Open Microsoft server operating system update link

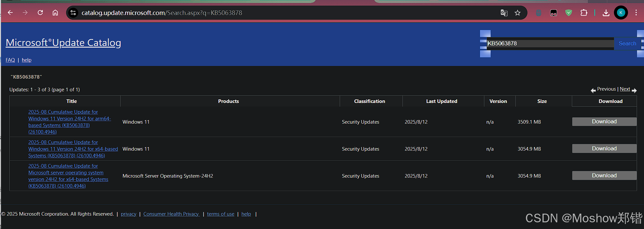tap(68, 176)
